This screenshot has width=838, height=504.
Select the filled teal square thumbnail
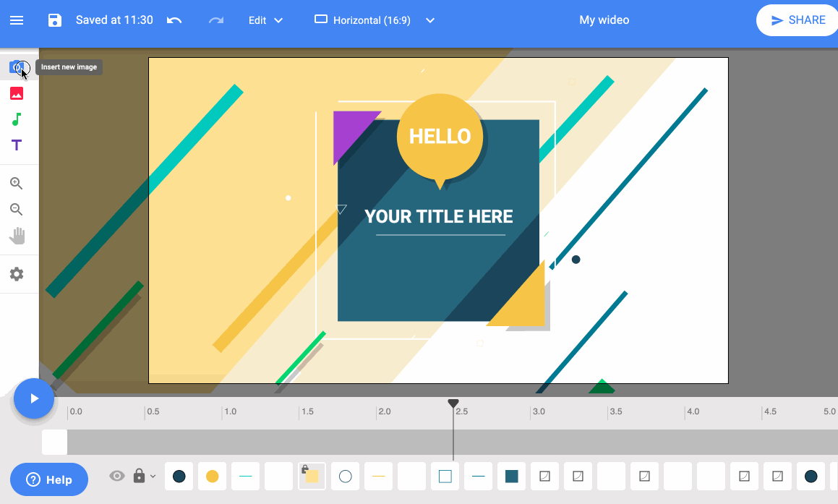tap(511, 477)
